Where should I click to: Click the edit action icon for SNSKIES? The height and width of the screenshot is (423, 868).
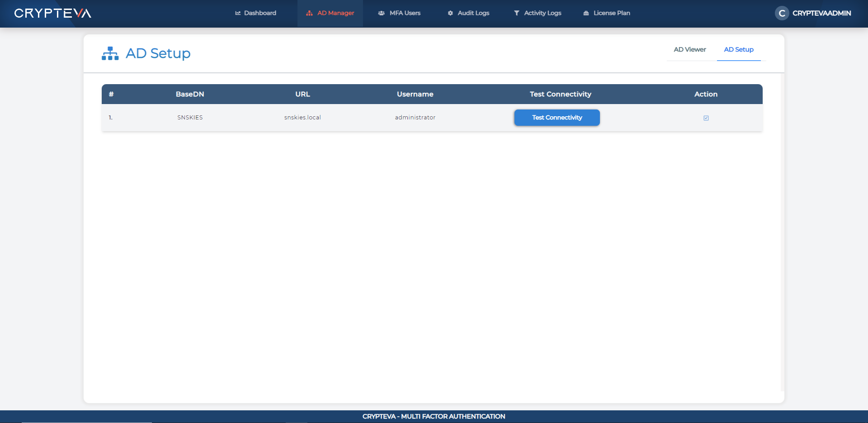pos(706,118)
